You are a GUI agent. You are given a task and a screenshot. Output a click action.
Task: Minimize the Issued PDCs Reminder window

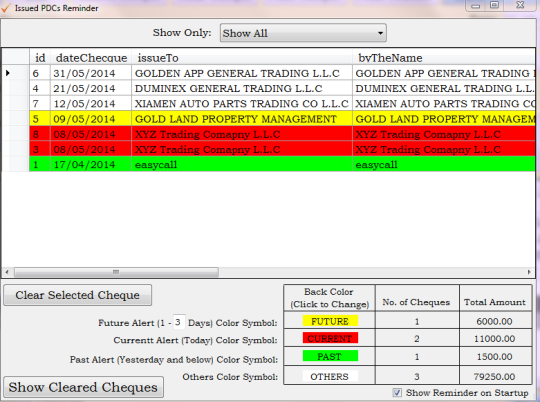pos(476,6)
